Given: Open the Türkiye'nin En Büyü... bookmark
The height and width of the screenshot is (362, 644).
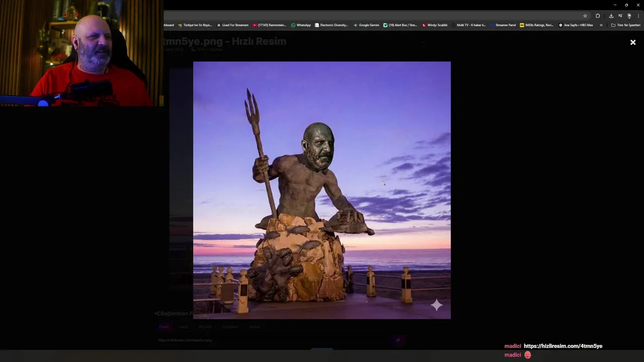Looking at the screenshot, I should click(x=195, y=25).
